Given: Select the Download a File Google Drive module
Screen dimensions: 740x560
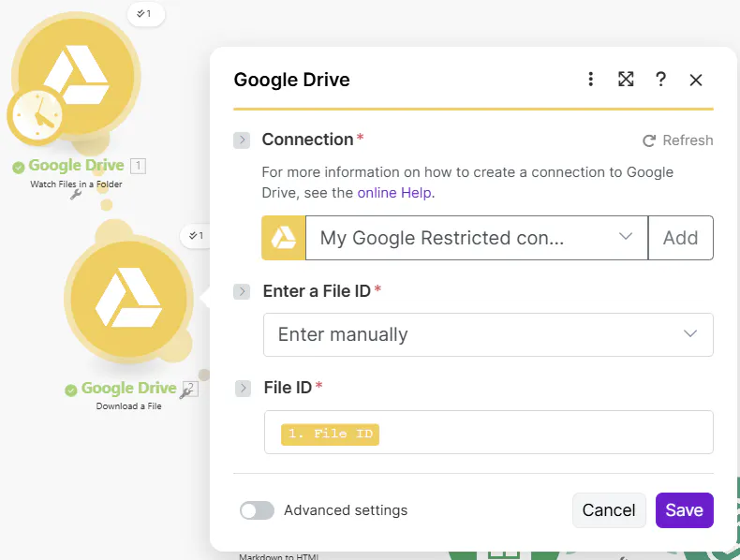Looking at the screenshot, I should click(x=129, y=299).
